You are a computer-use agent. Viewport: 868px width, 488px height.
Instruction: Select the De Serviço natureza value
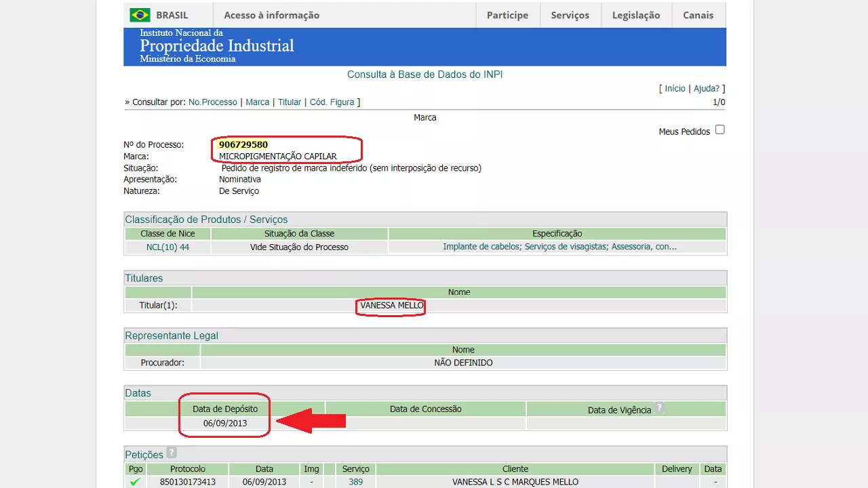pyautogui.click(x=239, y=190)
